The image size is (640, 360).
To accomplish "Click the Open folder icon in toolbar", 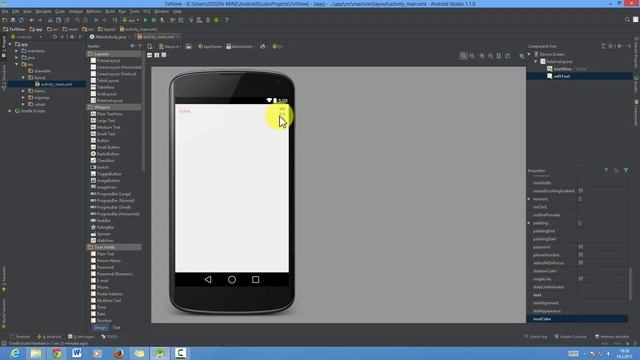I will click(4, 20).
